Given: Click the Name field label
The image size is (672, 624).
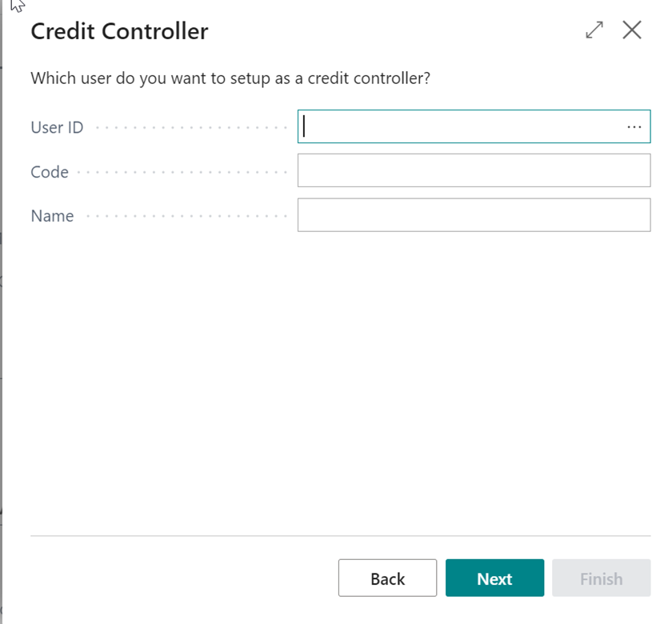Looking at the screenshot, I should coord(52,215).
